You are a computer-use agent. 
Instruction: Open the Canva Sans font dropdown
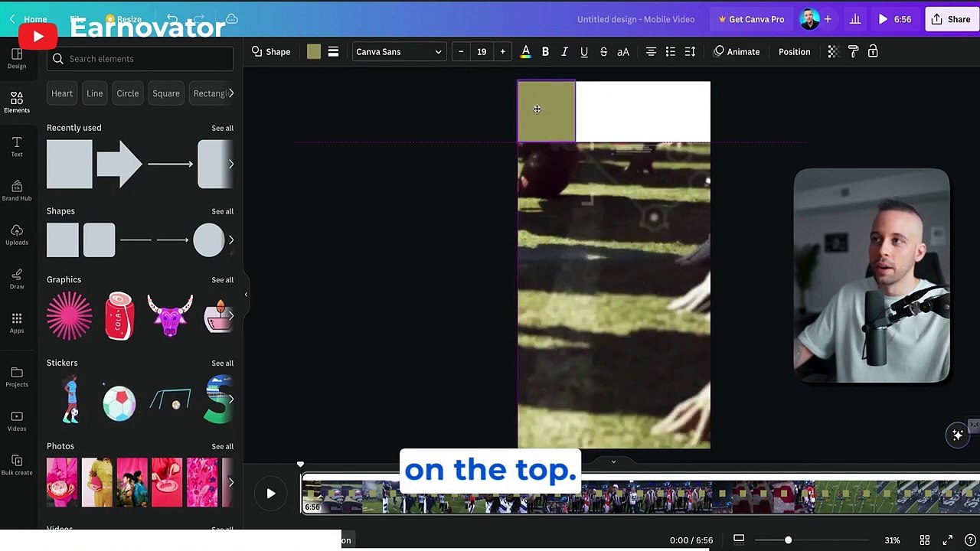[x=399, y=52]
